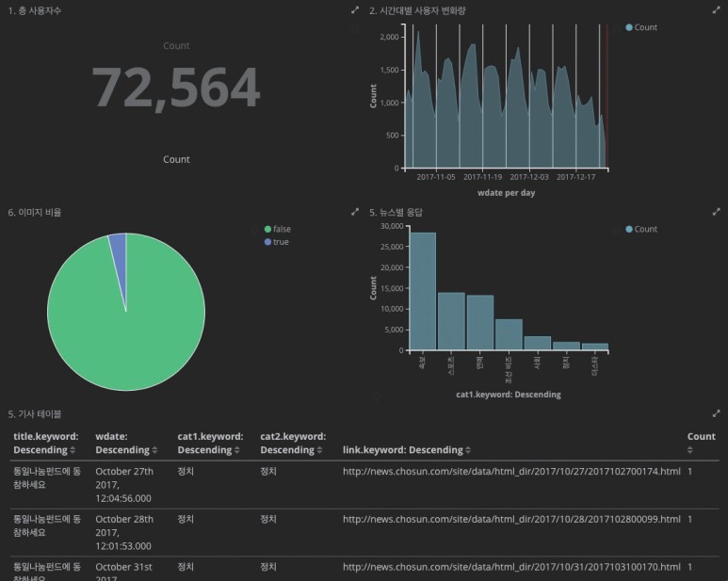Image resolution: width=728 pixels, height=581 pixels.
Task: Expand the '5. 기사 테이블' table panel
Action: click(x=717, y=413)
